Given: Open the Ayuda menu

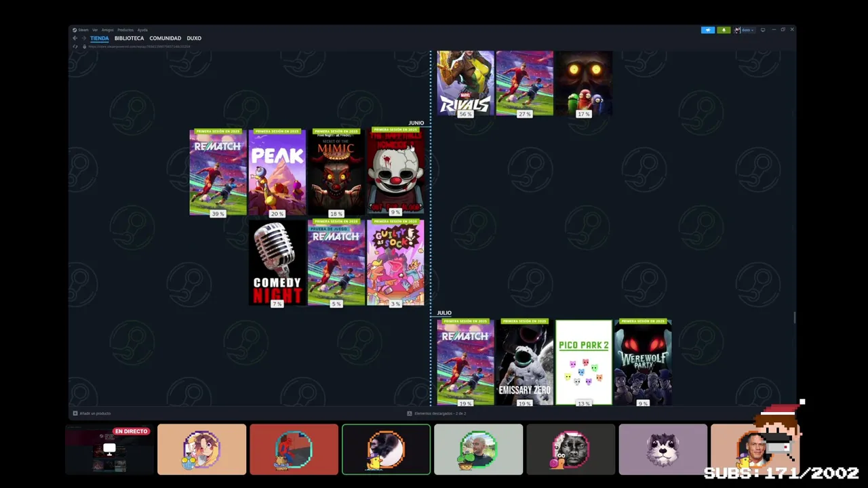Looking at the screenshot, I should [x=142, y=30].
